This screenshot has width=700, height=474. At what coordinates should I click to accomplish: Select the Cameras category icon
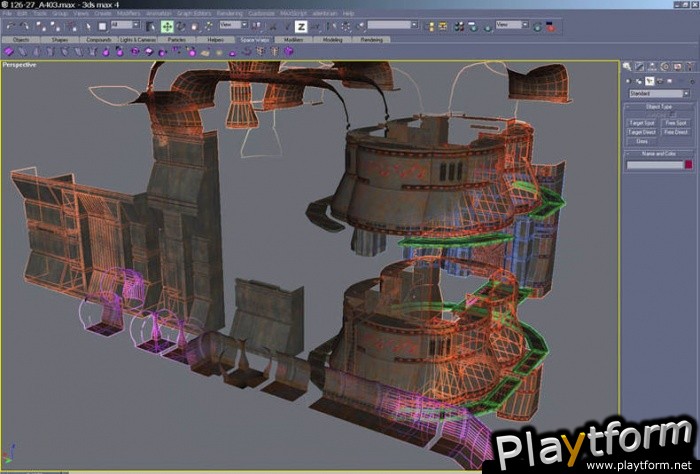click(x=658, y=80)
